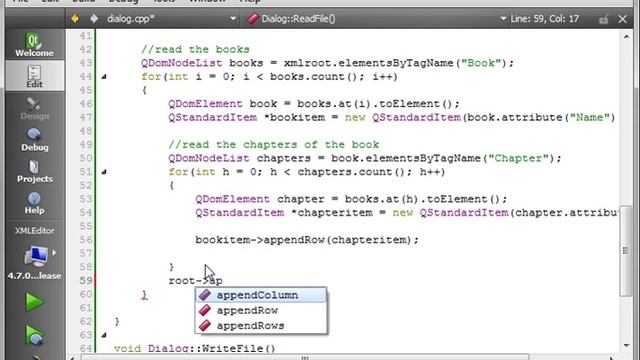Click the Dialog::ReadFile() method icon
Viewport: 640px width, 360px height.
[253, 19]
